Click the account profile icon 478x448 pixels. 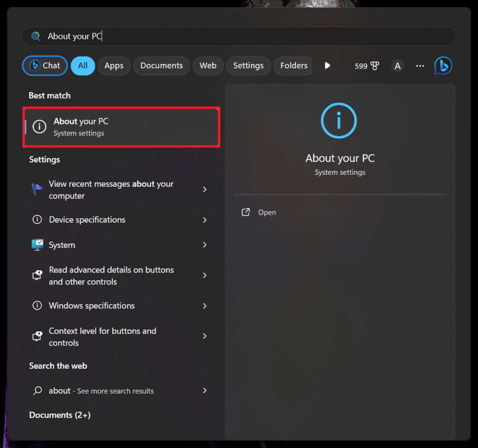pos(397,65)
